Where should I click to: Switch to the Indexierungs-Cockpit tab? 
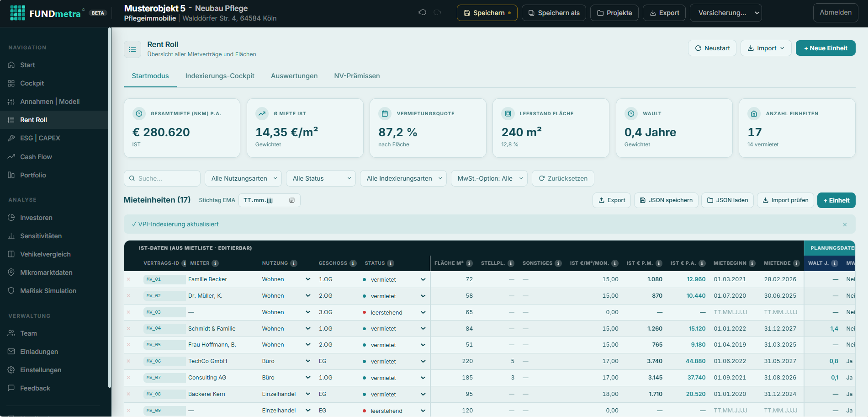pyautogui.click(x=220, y=76)
